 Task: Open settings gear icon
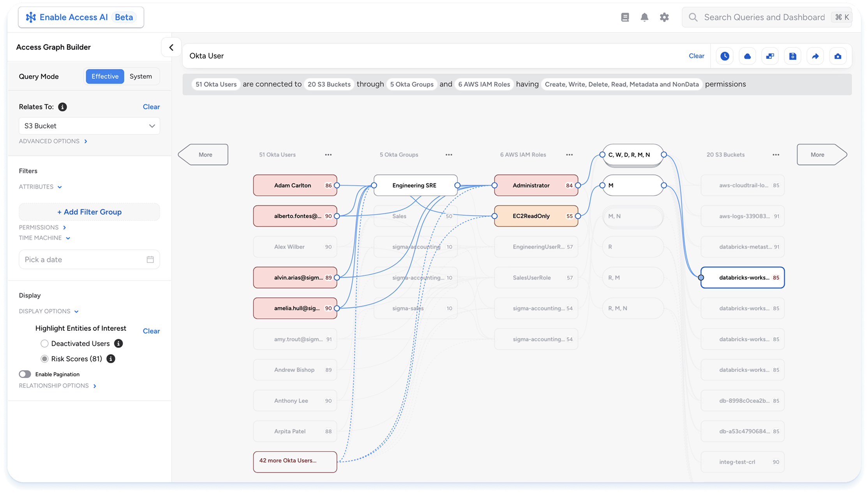click(x=664, y=17)
